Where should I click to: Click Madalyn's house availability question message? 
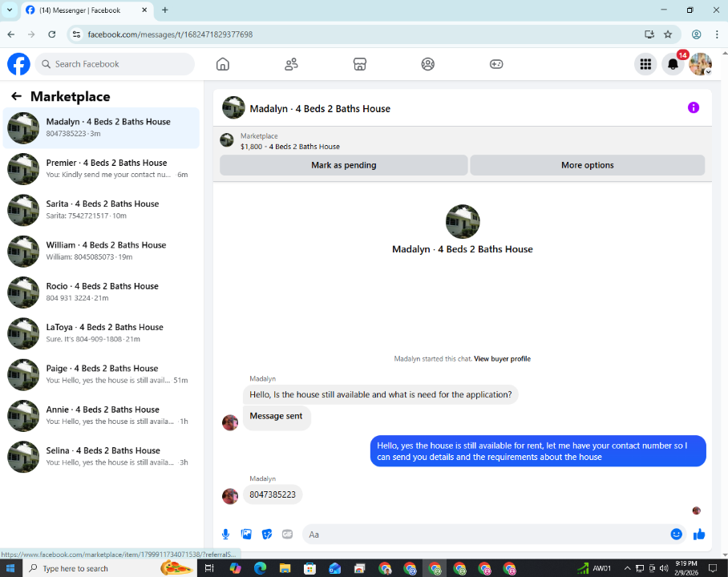tap(380, 394)
